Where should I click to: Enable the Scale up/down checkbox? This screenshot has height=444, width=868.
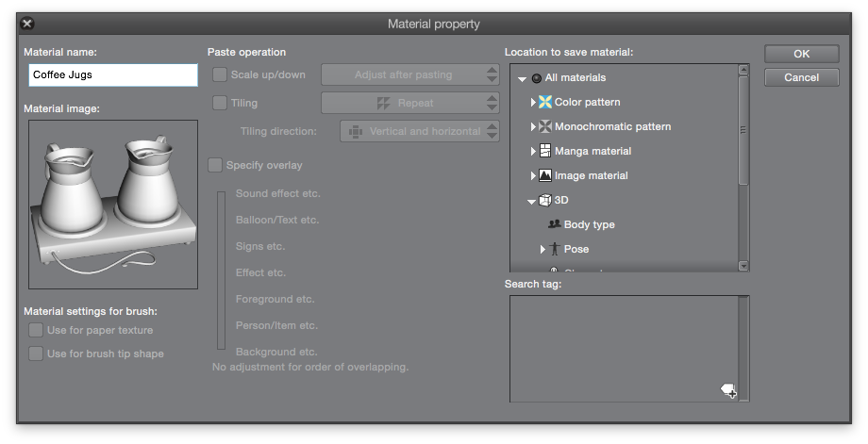coord(220,74)
